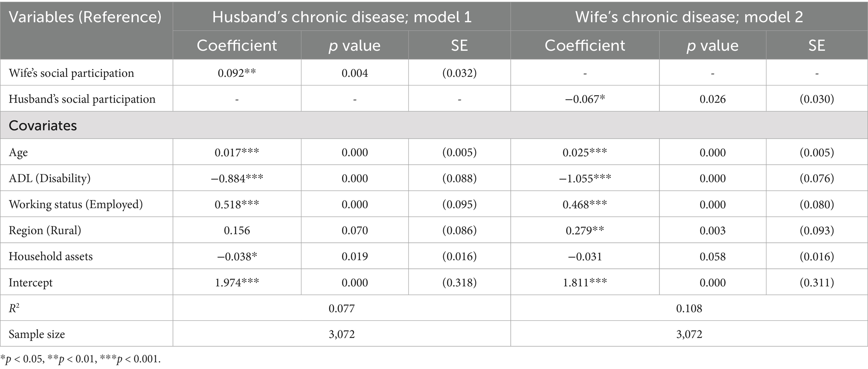Select the Wife's chronic disease model 2 header
Screen dimensions: 868x369
(x=689, y=17)
